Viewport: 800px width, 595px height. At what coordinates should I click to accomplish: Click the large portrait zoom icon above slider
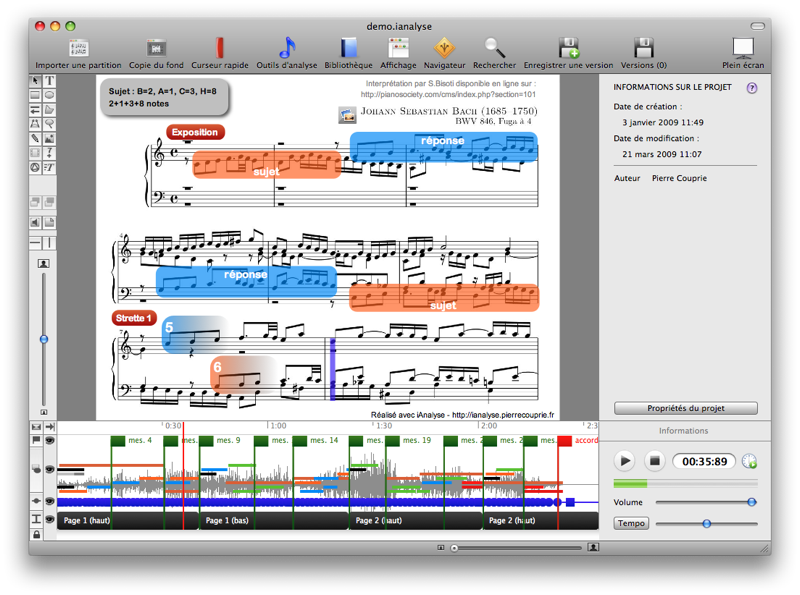tap(44, 263)
